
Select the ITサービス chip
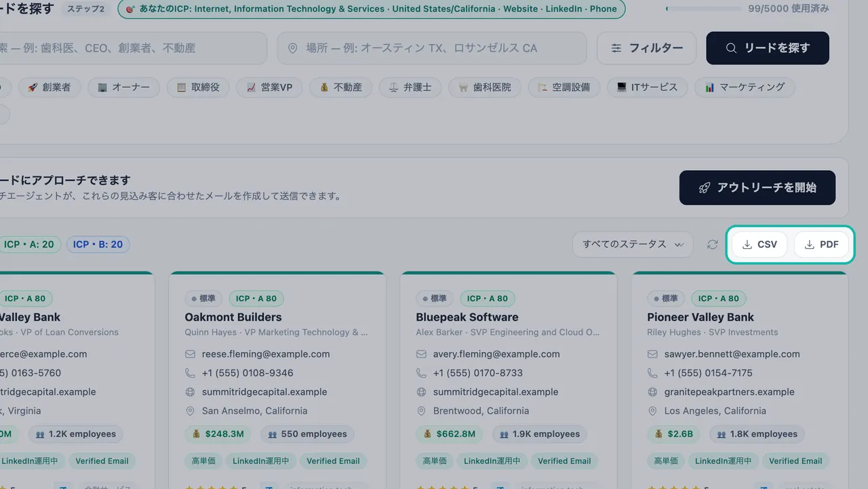(x=647, y=87)
